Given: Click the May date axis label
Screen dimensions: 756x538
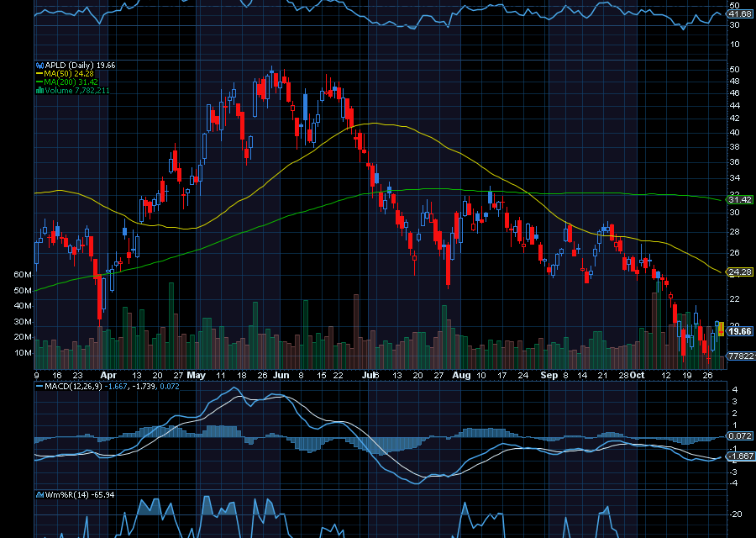Looking at the screenshot, I should point(197,376).
